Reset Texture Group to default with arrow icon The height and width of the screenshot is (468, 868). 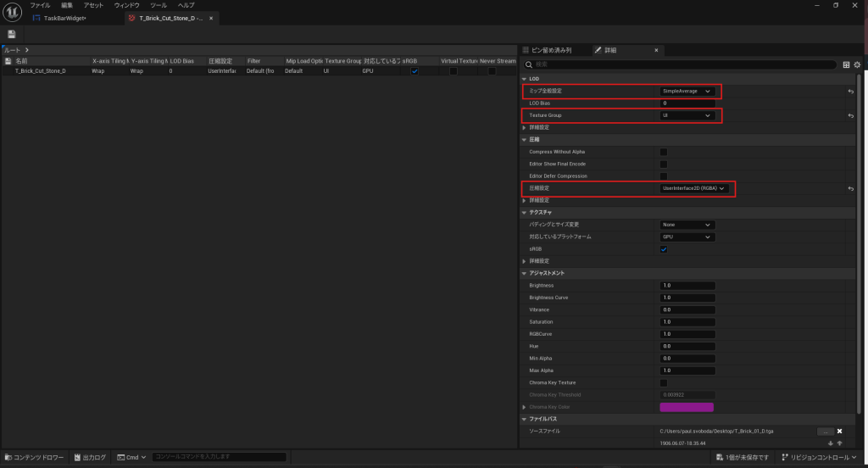click(x=850, y=115)
